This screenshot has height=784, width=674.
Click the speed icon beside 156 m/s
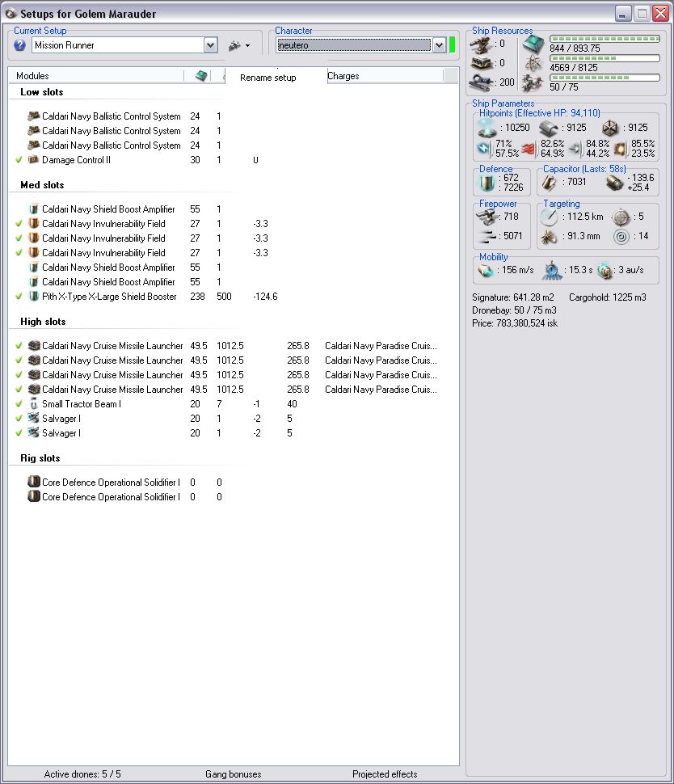point(485,270)
